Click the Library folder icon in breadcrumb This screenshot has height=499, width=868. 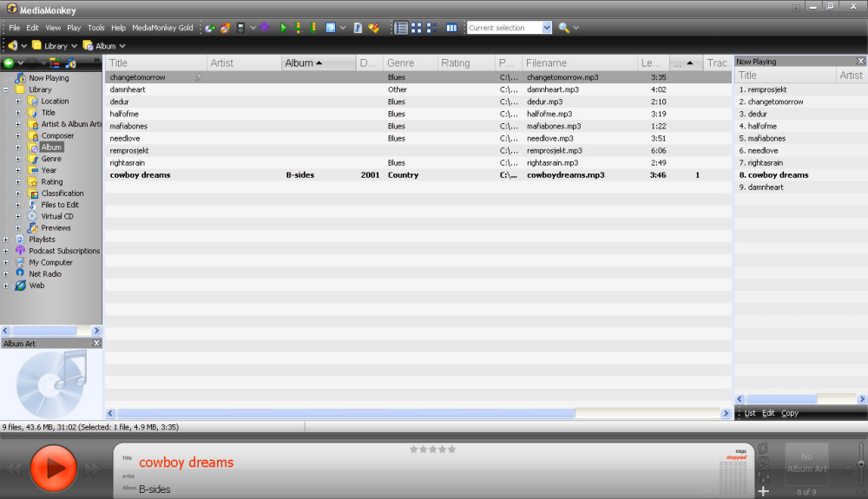[36, 46]
